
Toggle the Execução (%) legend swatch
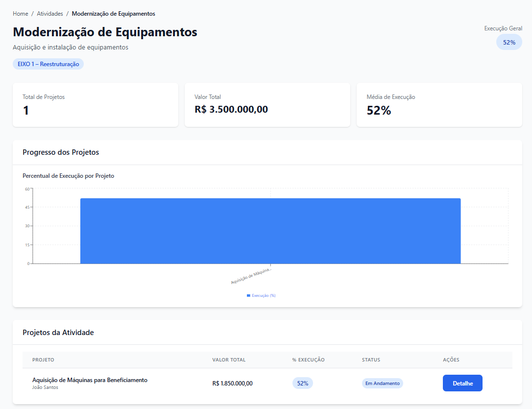point(249,295)
